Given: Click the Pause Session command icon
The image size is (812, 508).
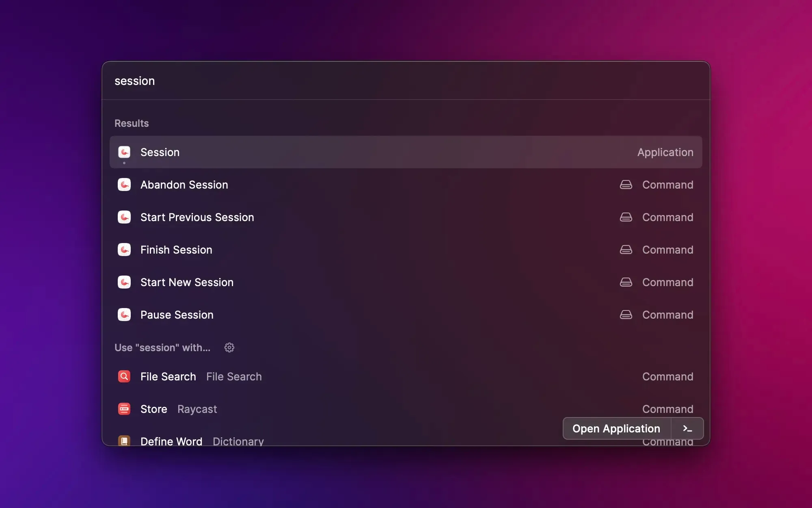Looking at the screenshot, I should (124, 315).
